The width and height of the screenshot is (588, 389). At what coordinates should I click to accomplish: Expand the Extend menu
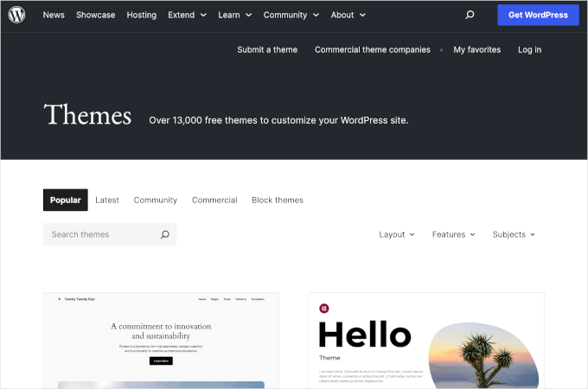(187, 15)
